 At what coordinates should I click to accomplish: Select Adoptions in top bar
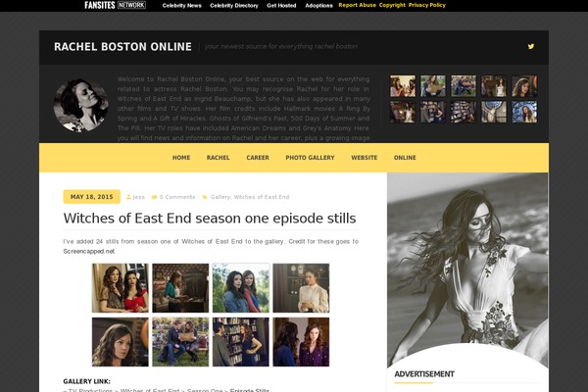coord(318,5)
